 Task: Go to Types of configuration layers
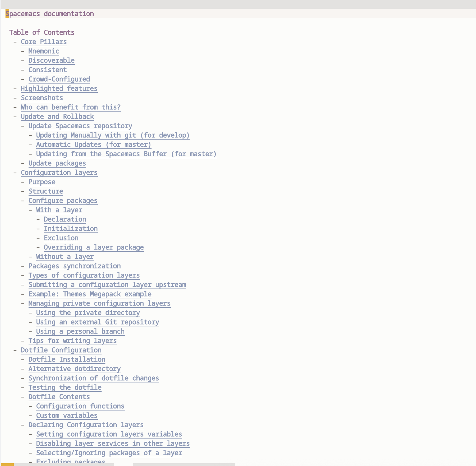[x=84, y=275]
